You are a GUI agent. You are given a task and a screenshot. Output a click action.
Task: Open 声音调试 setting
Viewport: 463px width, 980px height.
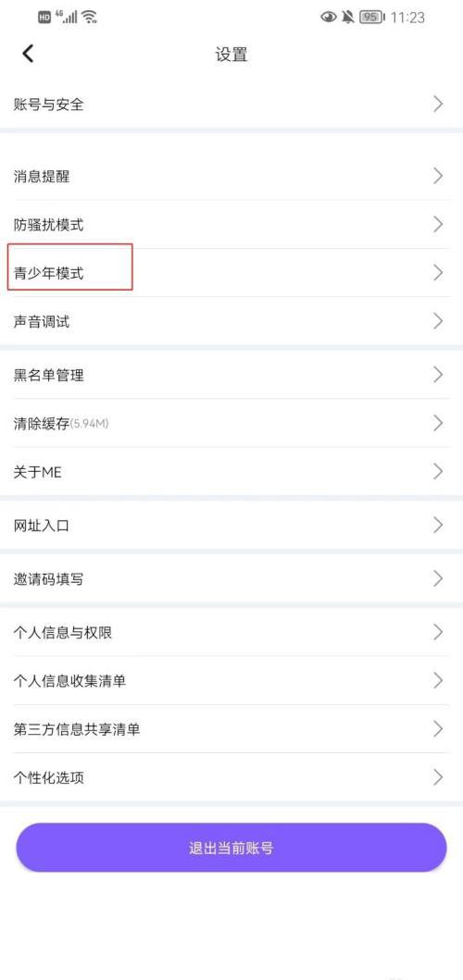click(231, 321)
